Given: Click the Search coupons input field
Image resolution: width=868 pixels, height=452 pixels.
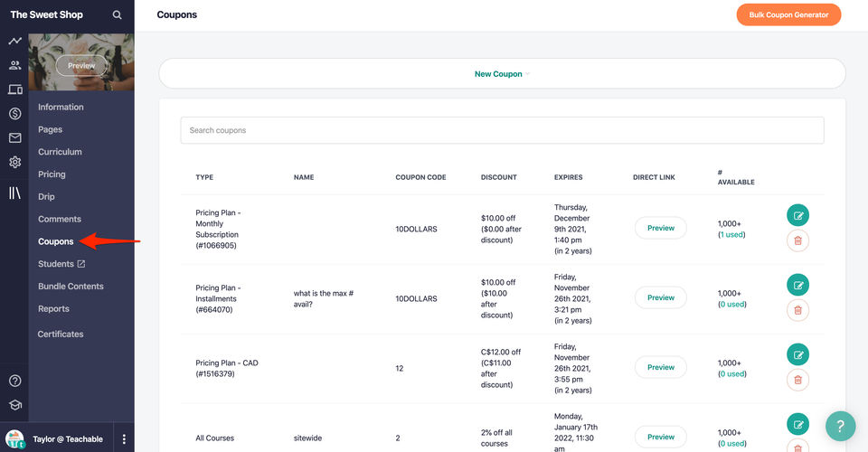Looking at the screenshot, I should 502,130.
